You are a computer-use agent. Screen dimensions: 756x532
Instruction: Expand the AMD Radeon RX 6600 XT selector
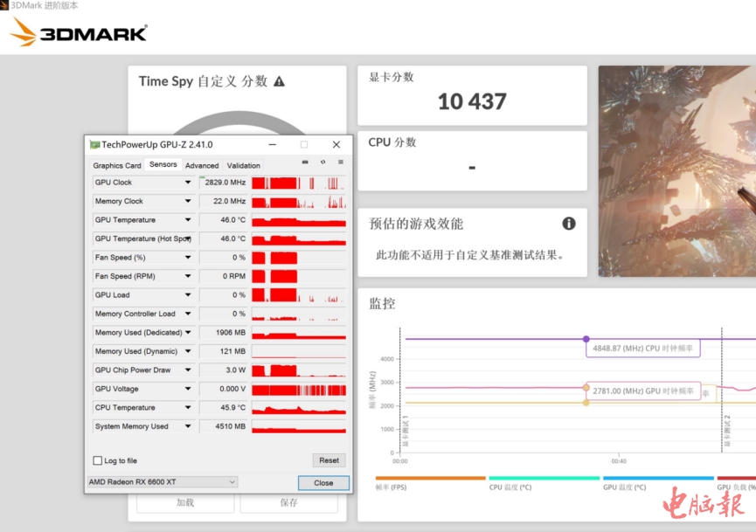[162, 481]
